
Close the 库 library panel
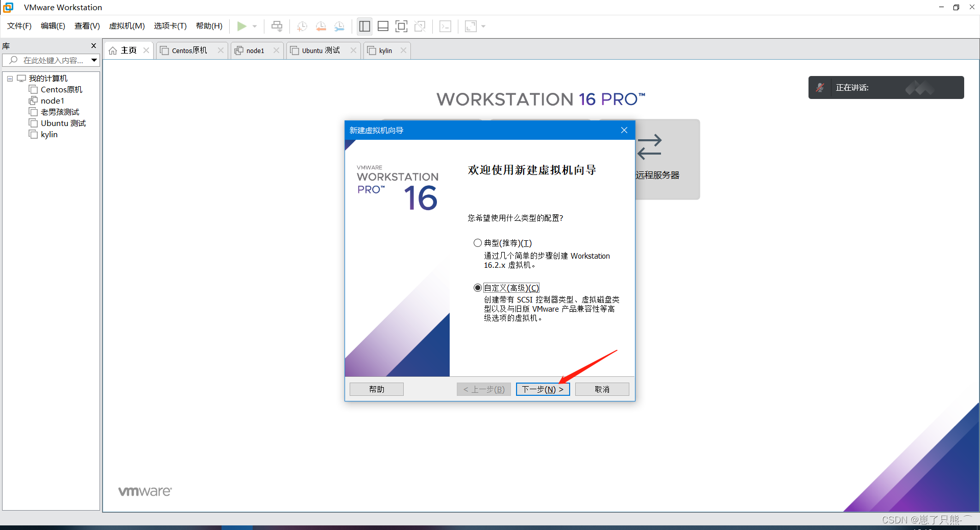[x=93, y=46]
